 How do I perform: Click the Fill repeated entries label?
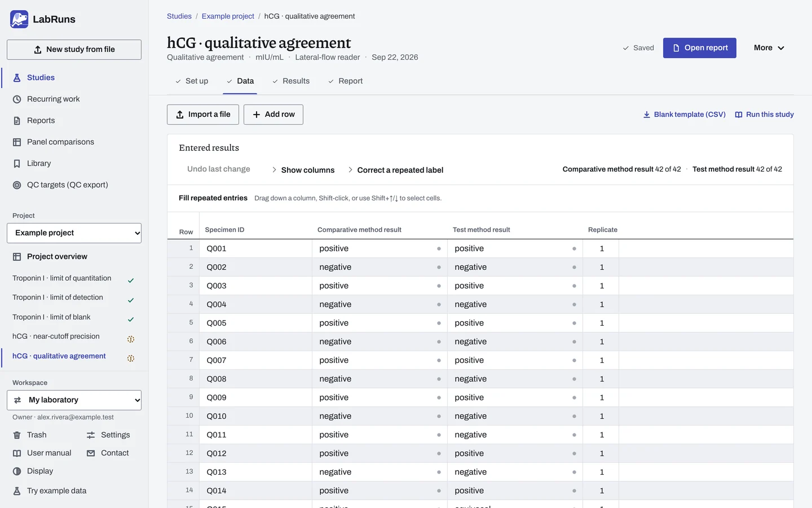coord(213,198)
